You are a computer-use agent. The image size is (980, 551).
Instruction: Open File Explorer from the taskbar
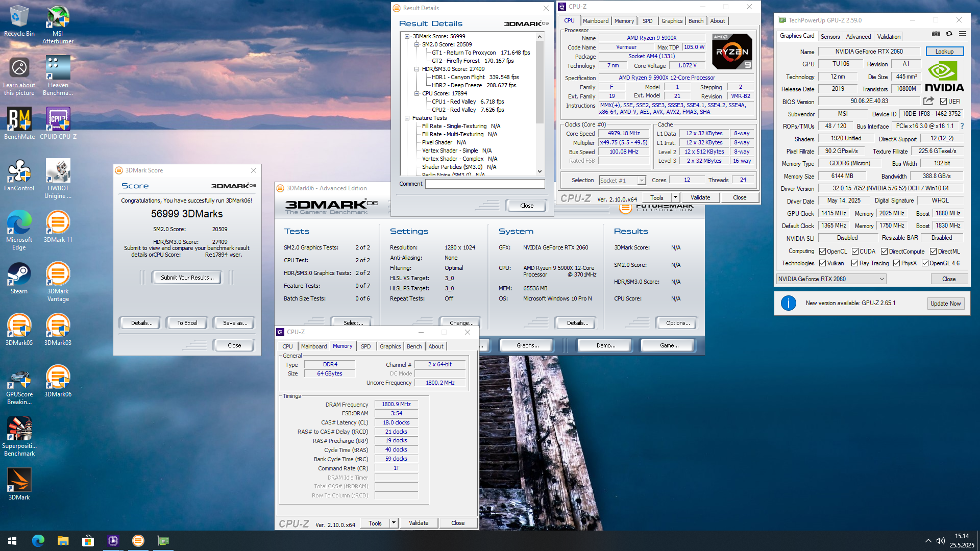tap(63, 541)
